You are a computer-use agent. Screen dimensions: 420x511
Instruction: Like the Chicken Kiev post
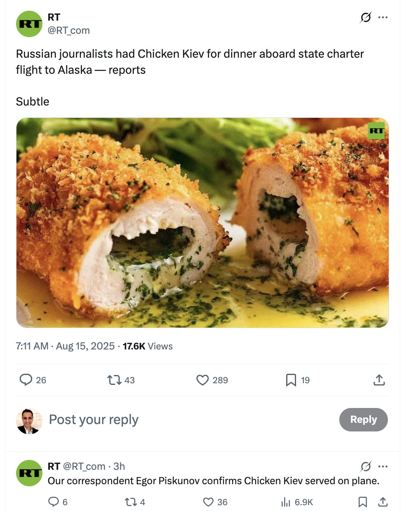[x=202, y=380]
